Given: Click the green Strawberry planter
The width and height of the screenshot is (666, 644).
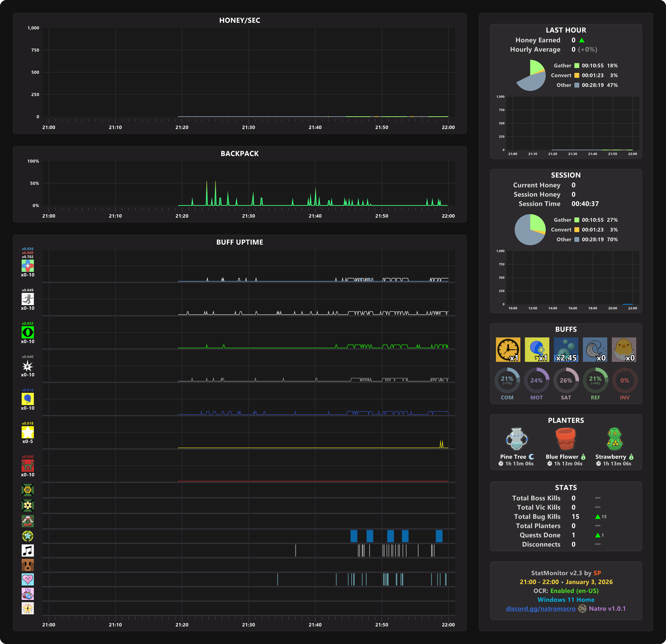Looking at the screenshot, I should [x=614, y=439].
